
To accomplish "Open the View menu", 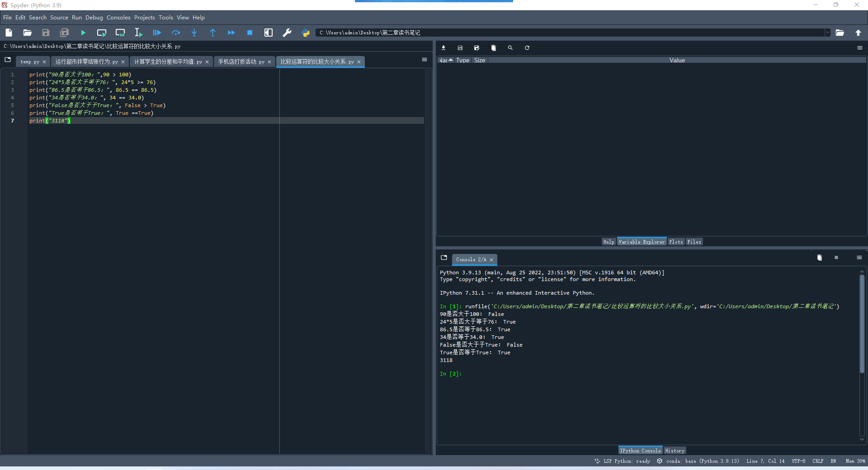I will point(183,18).
